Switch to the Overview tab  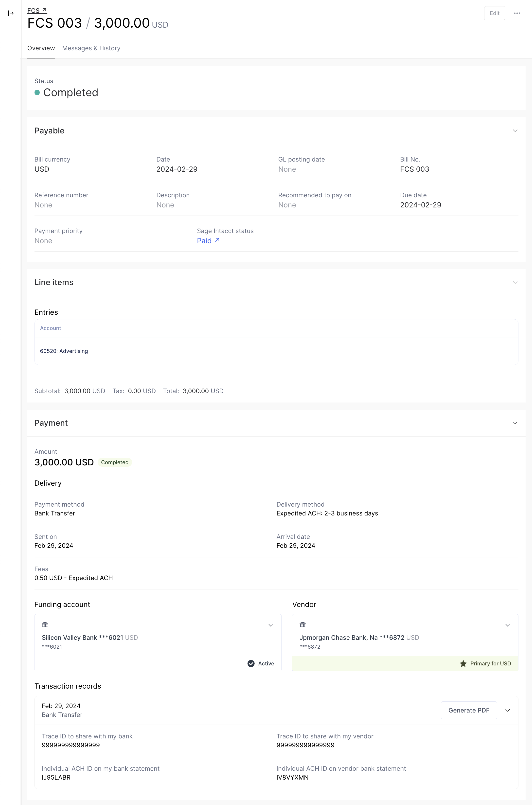(x=41, y=48)
